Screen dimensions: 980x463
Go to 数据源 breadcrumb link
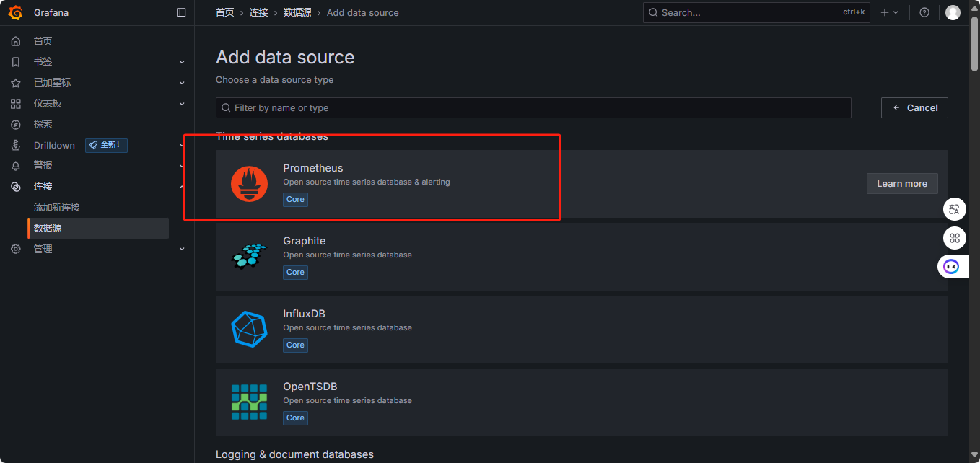click(x=297, y=12)
